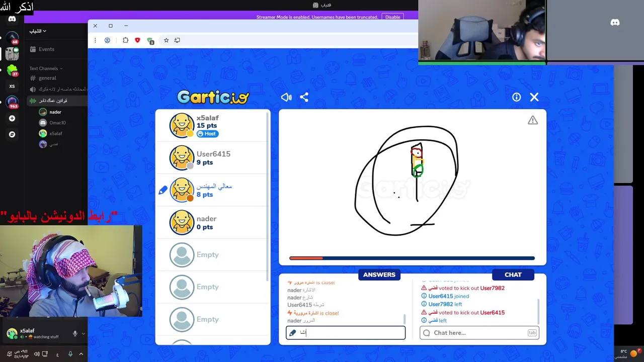The width and height of the screenshot is (644, 362).
Task: Open Discord home icon in server list
Action: point(12,19)
